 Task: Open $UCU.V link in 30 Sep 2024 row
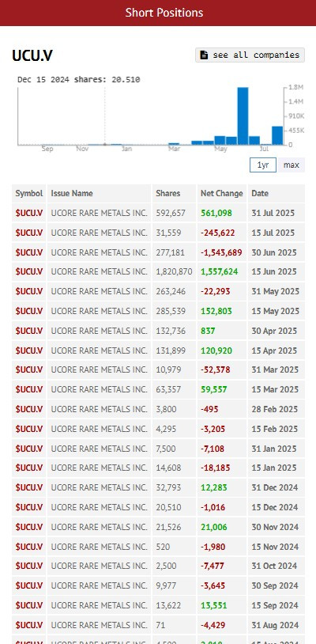point(29,585)
